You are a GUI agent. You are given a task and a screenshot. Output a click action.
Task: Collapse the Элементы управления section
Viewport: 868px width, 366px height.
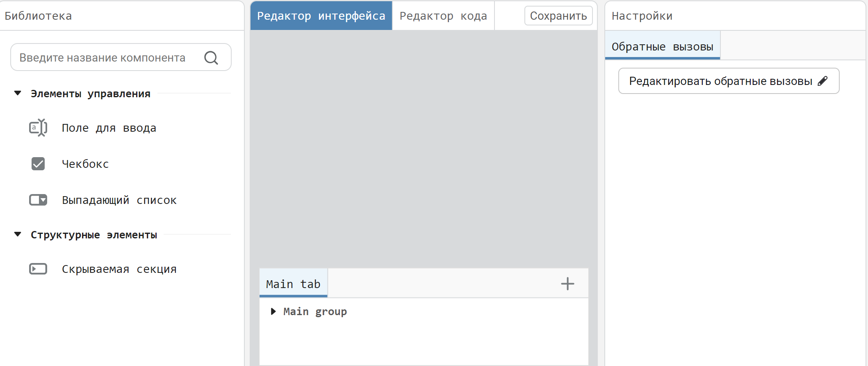coord(18,93)
